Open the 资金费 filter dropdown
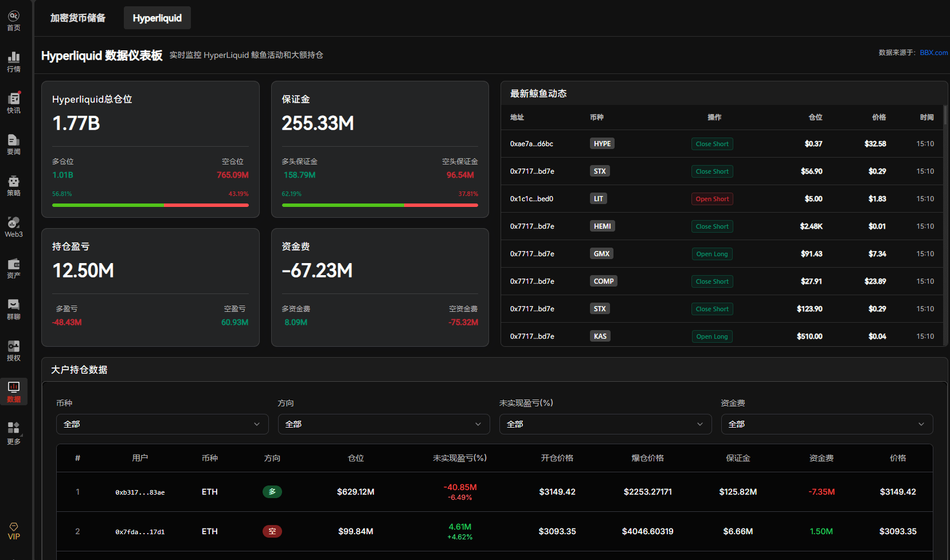This screenshot has width=950, height=560. [827, 424]
